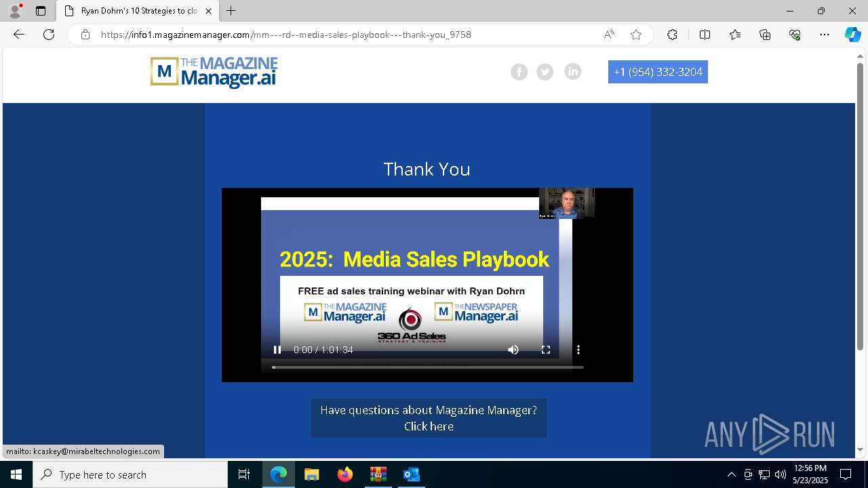Open Browser essentials heart icon
The image size is (868, 488).
795,35
